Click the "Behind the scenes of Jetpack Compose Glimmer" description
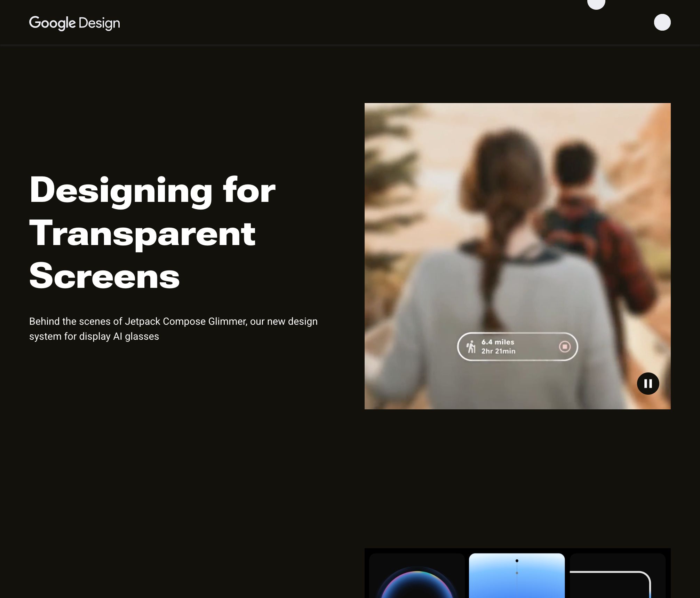The image size is (700, 598). point(173,329)
